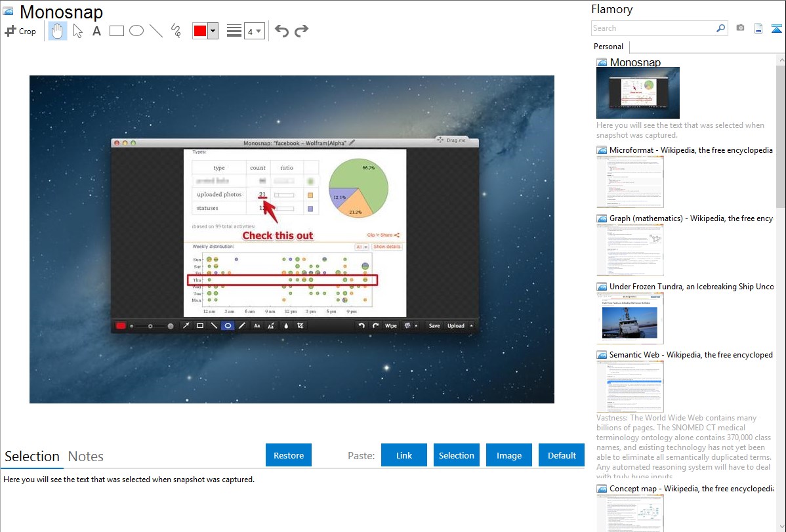This screenshot has width=786, height=532.
Task: Open the color picker dropdown arrow
Action: [x=213, y=31]
